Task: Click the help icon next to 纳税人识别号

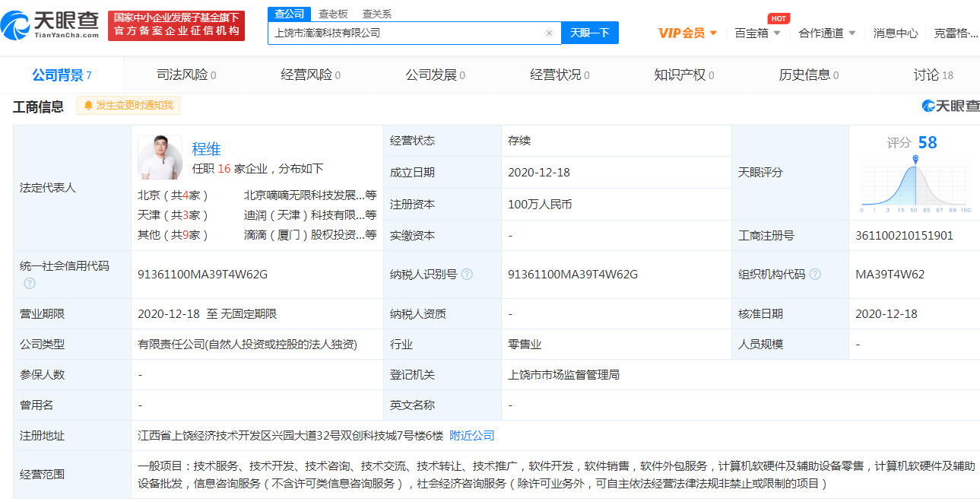Action: [x=467, y=274]
